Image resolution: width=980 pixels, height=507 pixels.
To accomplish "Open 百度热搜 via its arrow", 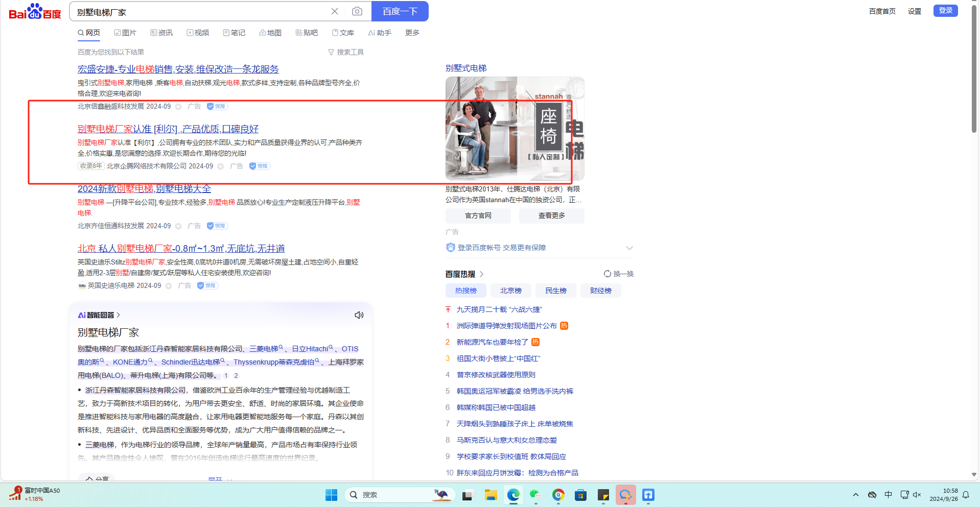I will (x=482, y=274).
